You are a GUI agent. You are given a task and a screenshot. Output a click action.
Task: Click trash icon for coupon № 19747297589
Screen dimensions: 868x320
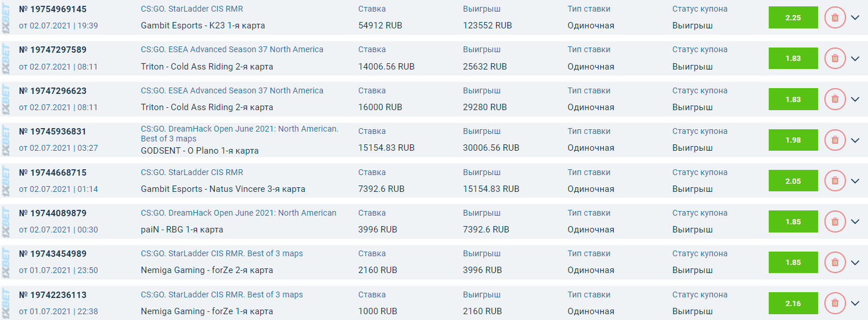coord(835,58)
